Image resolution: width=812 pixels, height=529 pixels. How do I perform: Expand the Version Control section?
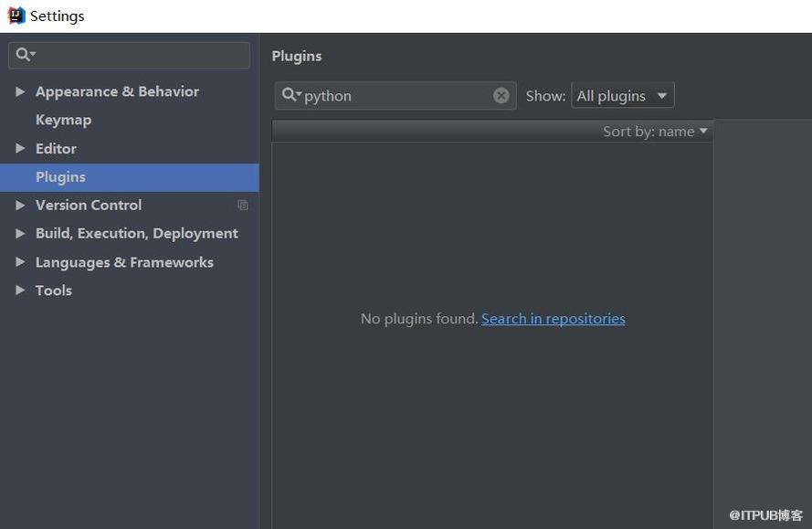pyautogui.click(x=20, y=206)
